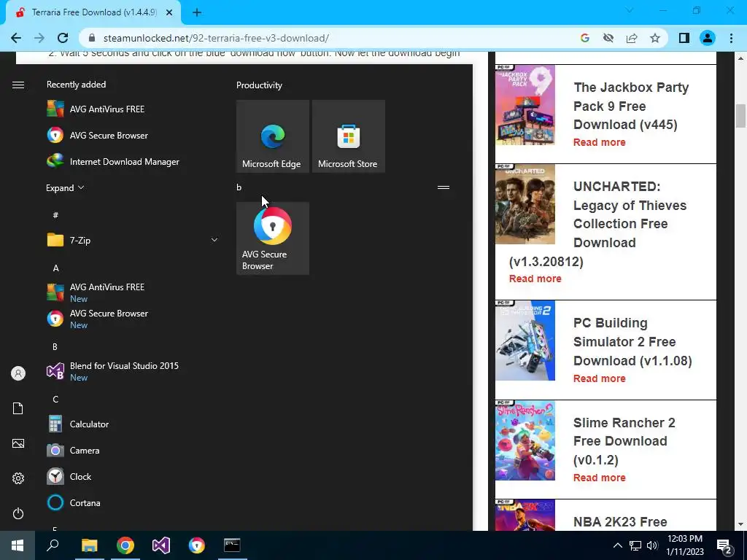Open The Jackbox Party Pack 9 link
Image resolution: width=747 pixels, height=560 pixels.
(x=631, y=106)
